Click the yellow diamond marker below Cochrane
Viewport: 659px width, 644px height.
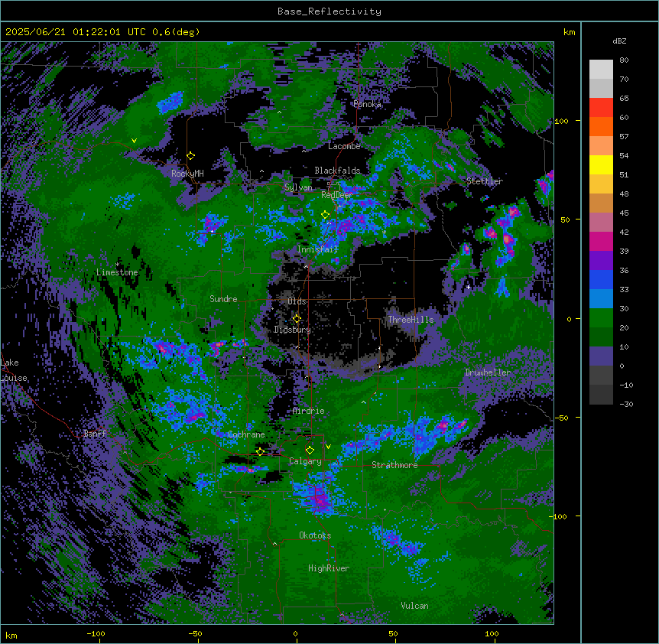pyautogui.click(x=260, y=451)
